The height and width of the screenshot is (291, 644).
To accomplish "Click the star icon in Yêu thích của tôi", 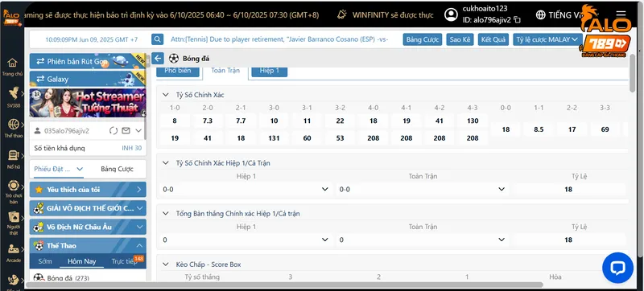I will (x=39, y=190).
